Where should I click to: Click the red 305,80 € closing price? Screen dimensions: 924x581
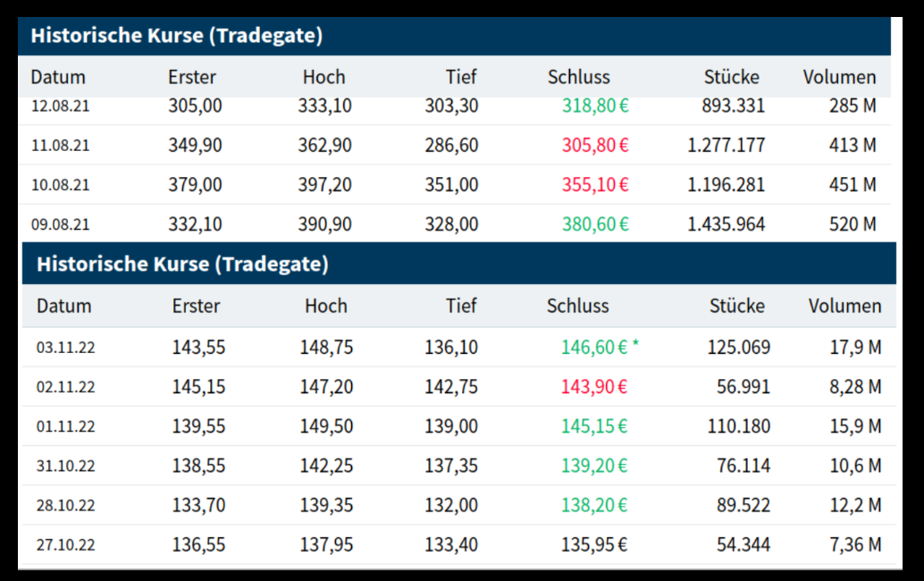tap(595, 146)
